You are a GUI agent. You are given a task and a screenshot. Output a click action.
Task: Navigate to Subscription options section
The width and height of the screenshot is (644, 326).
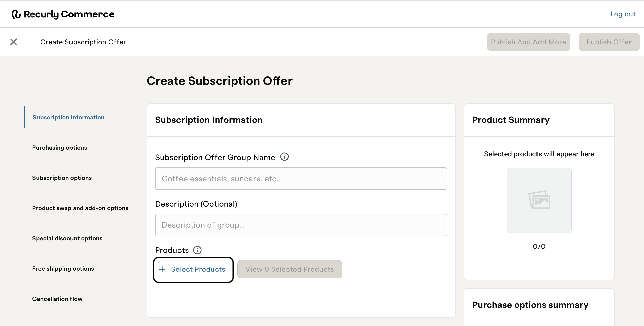click(62, 178)
